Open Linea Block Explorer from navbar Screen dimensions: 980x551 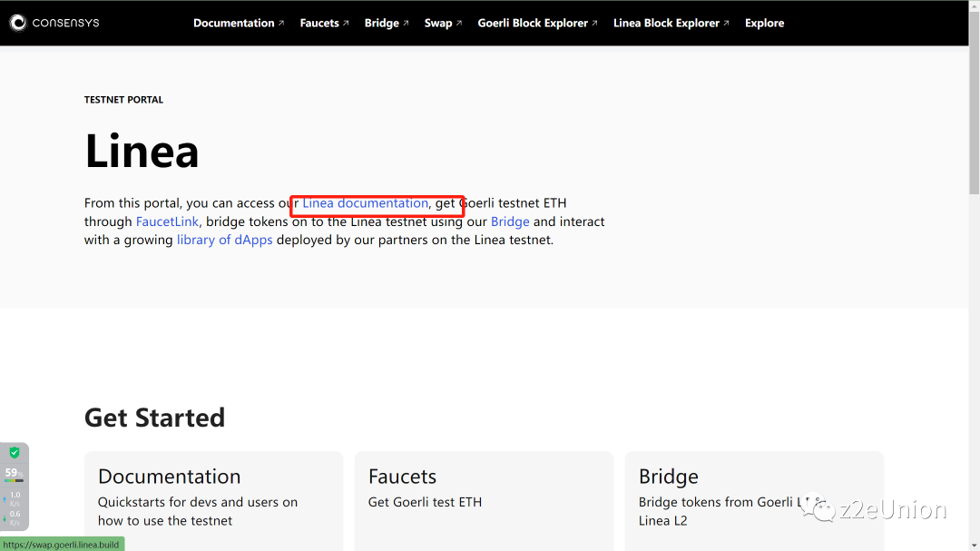point(666,23)
